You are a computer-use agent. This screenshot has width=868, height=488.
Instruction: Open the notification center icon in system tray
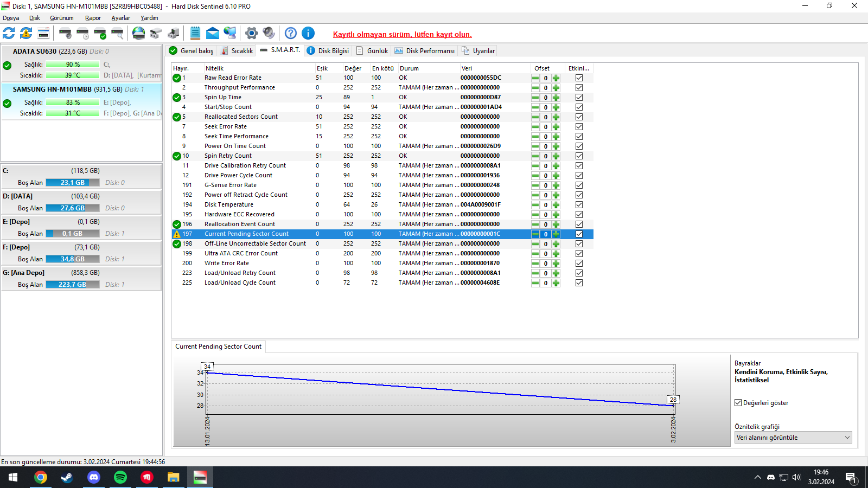coord(851,477)
